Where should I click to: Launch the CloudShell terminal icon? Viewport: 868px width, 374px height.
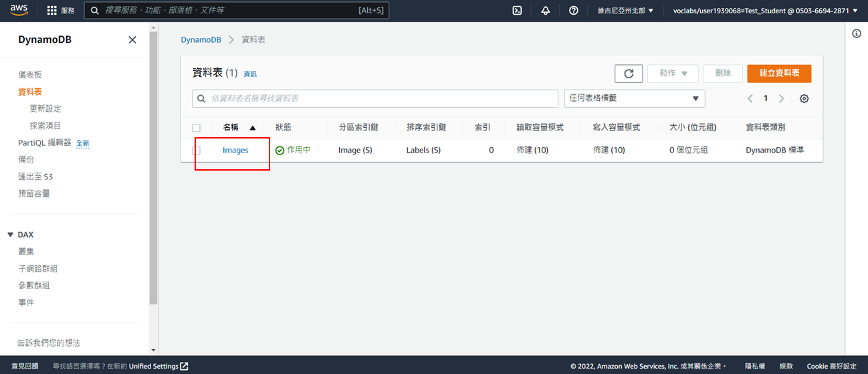pos(517,11)
